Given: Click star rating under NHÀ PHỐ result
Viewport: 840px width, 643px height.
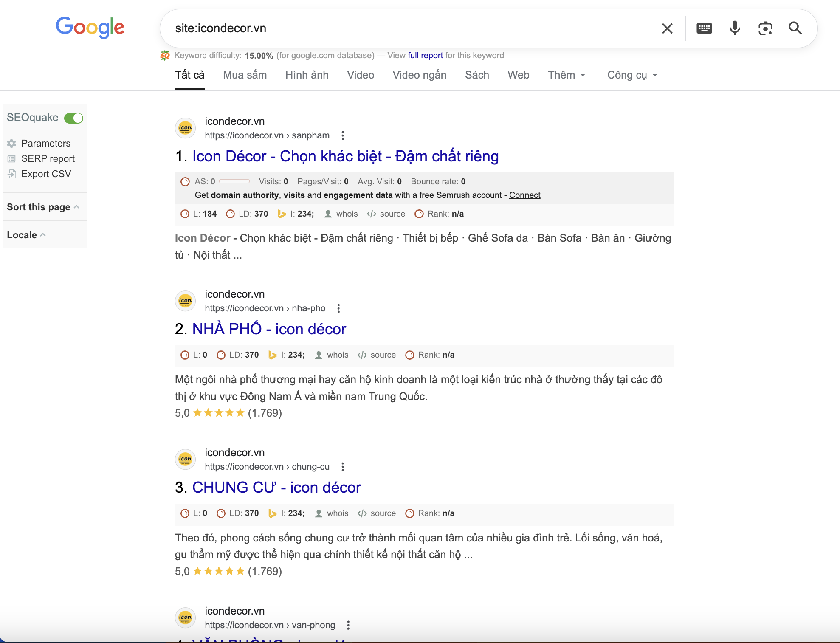Looking at the screenshot, I should [x=219, y=413].
